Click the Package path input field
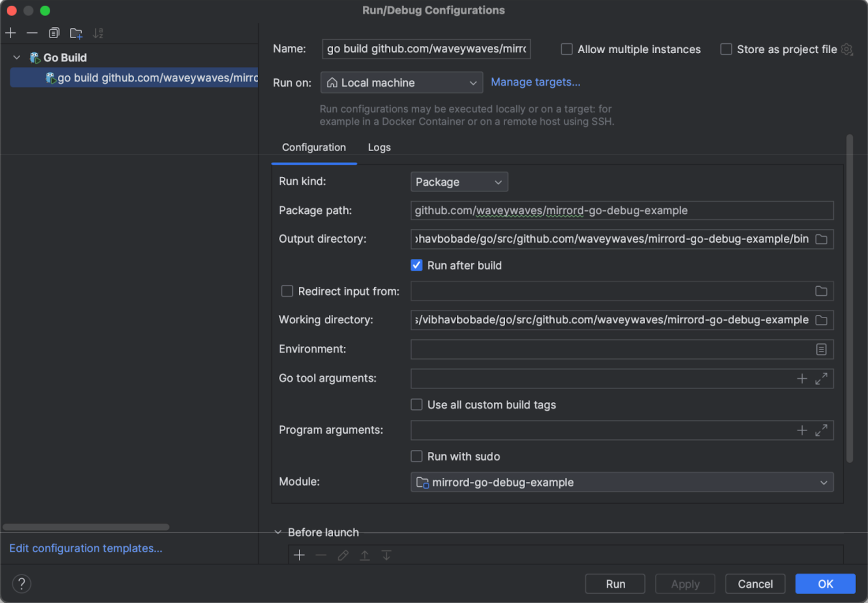 coord(621,211)
